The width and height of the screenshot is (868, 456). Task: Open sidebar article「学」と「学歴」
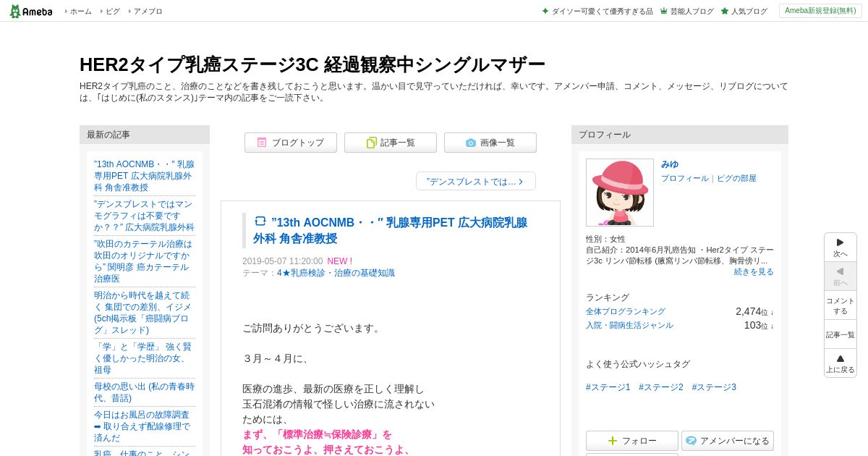coord(144,358)
